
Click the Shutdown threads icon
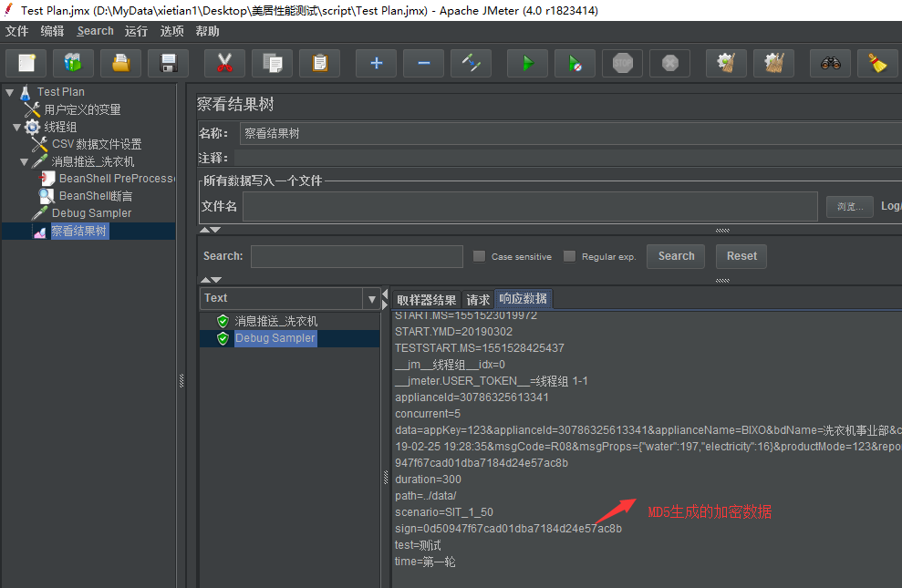tap(669, 63)
